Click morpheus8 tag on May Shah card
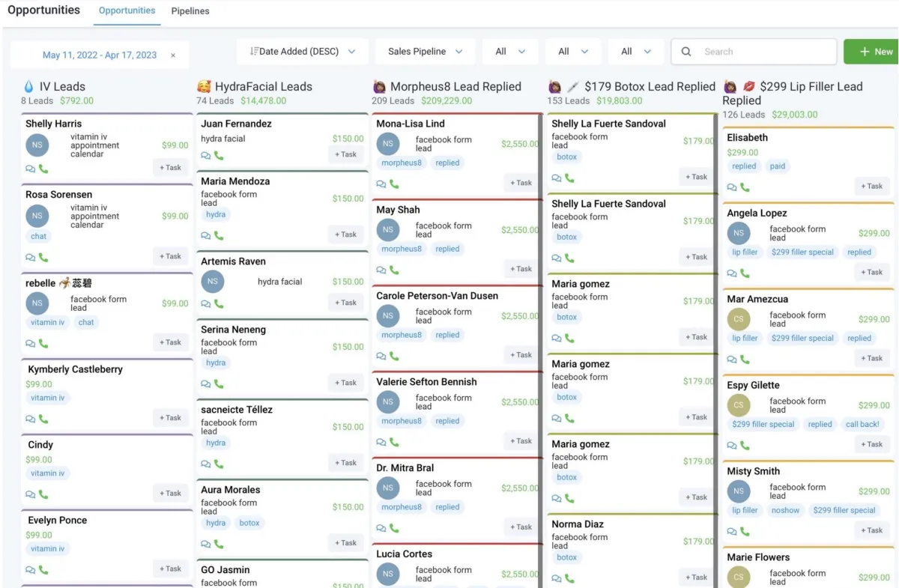The width and height of the screenshot is (899, 588). (x=402, y=249)
